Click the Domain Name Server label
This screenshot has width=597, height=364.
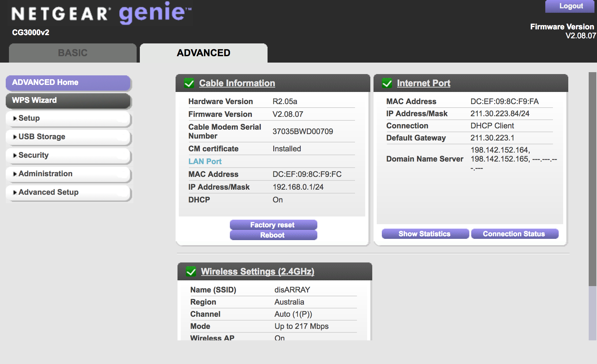425,159
